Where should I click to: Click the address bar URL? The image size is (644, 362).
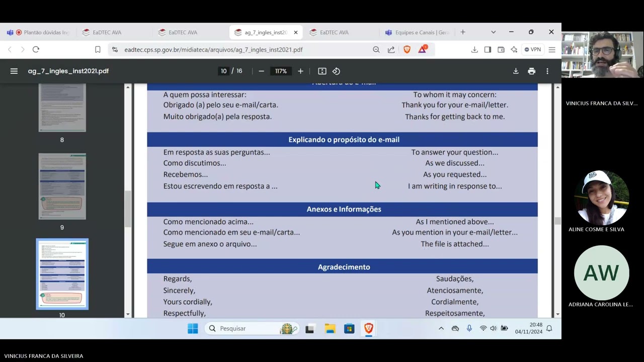pos(213,50)
